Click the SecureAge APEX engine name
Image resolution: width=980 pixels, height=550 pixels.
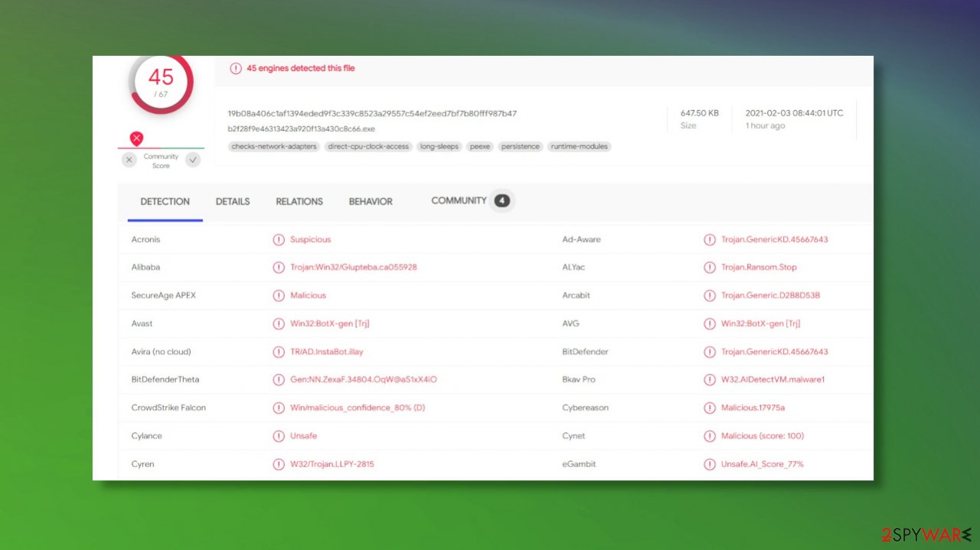pos(165,295)
